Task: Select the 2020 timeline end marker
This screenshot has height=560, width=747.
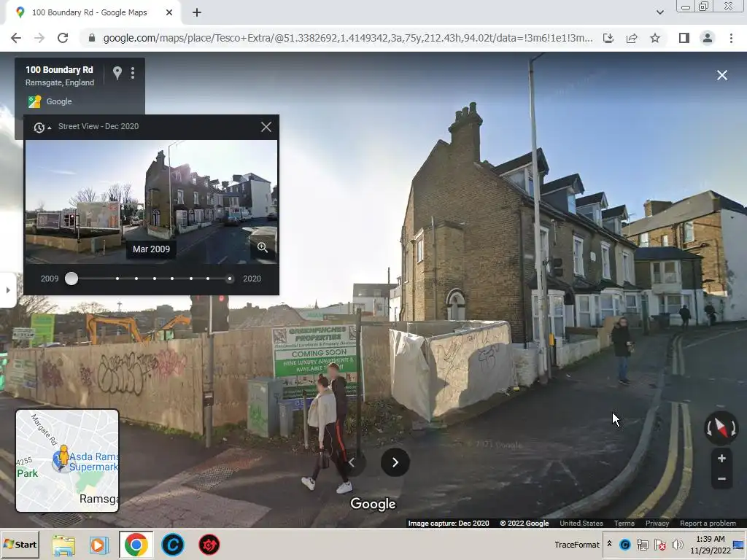Action: coord(230,279)
